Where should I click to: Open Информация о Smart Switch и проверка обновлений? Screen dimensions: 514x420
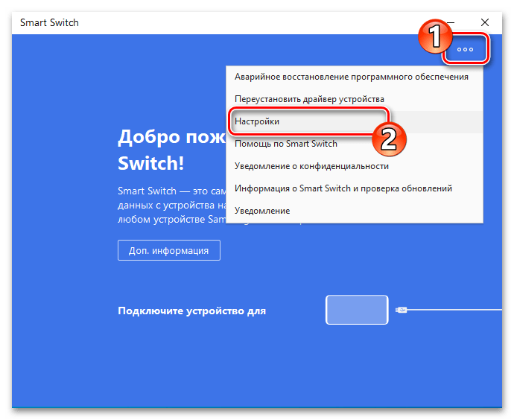coord(355,188)
